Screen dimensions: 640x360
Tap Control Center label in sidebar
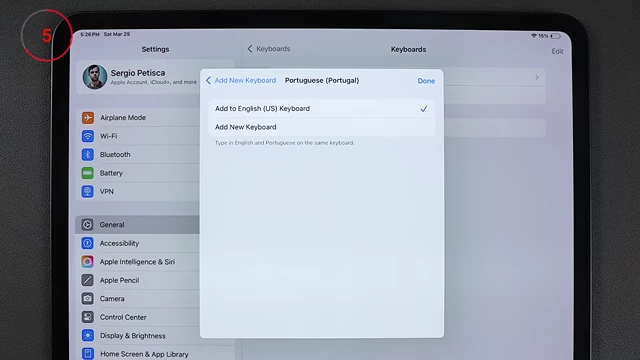[123, 317]
